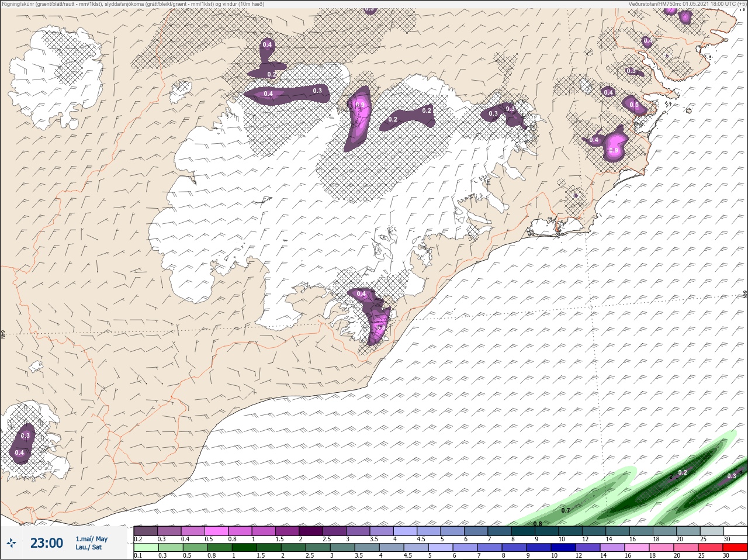Click the date text '1.maí/ May'
Viewport: 748px width, 560px height.
(x=91, y=539)
